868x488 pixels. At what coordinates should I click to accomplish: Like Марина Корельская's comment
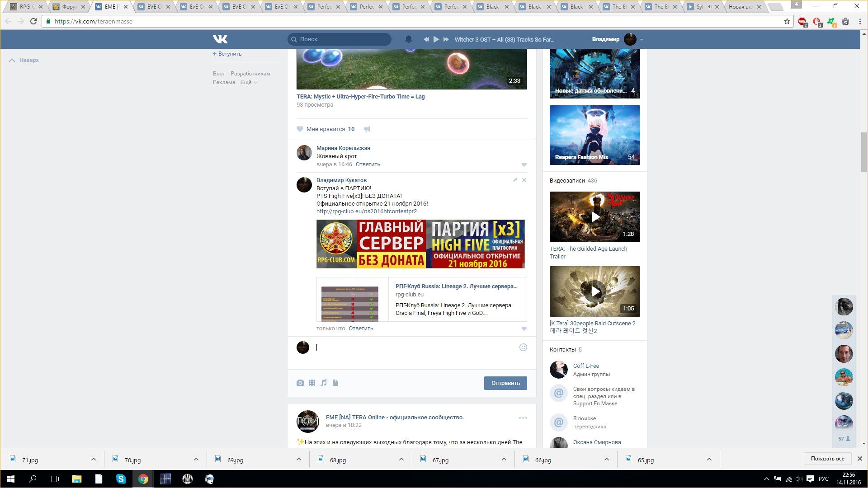click(524, 164)
